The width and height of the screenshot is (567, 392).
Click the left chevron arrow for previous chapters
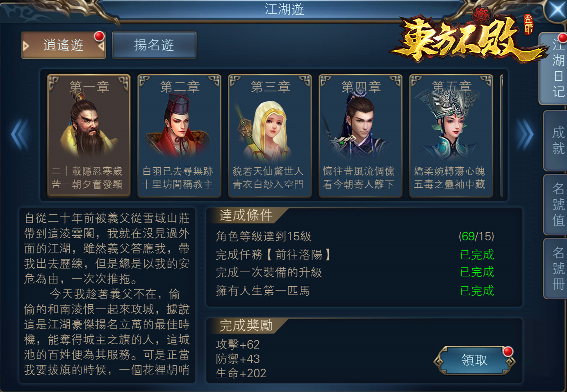pyautogui.click(x=19, y=134)
